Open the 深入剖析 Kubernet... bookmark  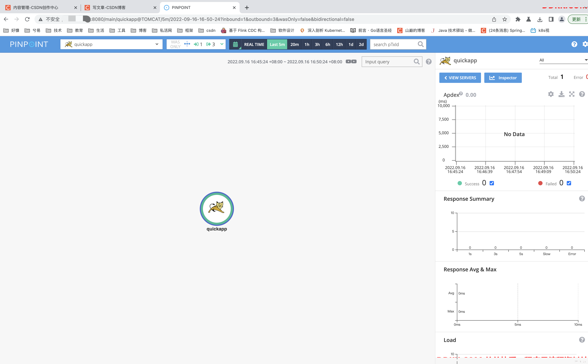322,30
